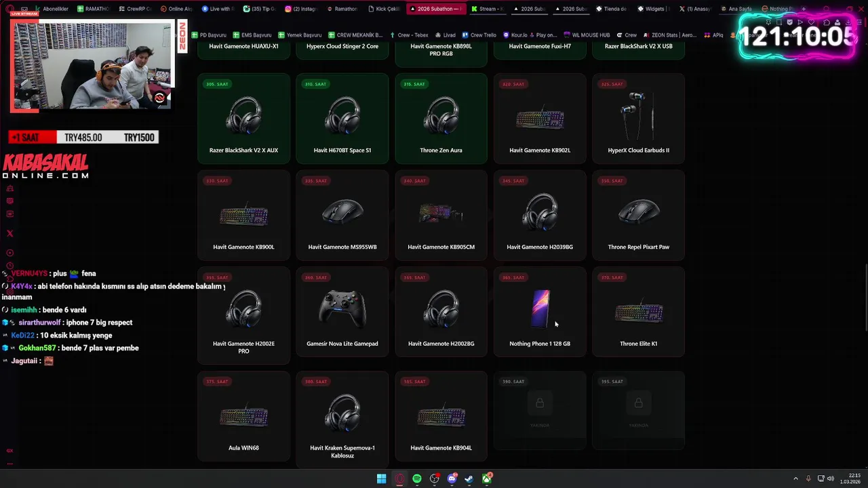
Task: Click the taskbar volume speaker icon
Action: coord(831,479)
